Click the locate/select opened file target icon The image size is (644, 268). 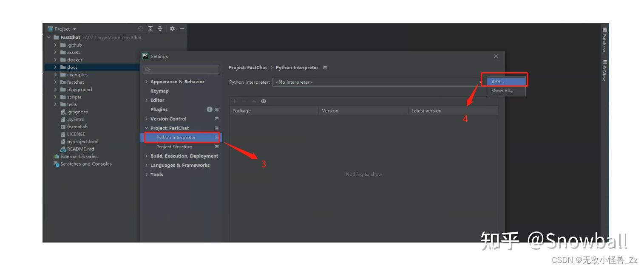pos(141,29)
